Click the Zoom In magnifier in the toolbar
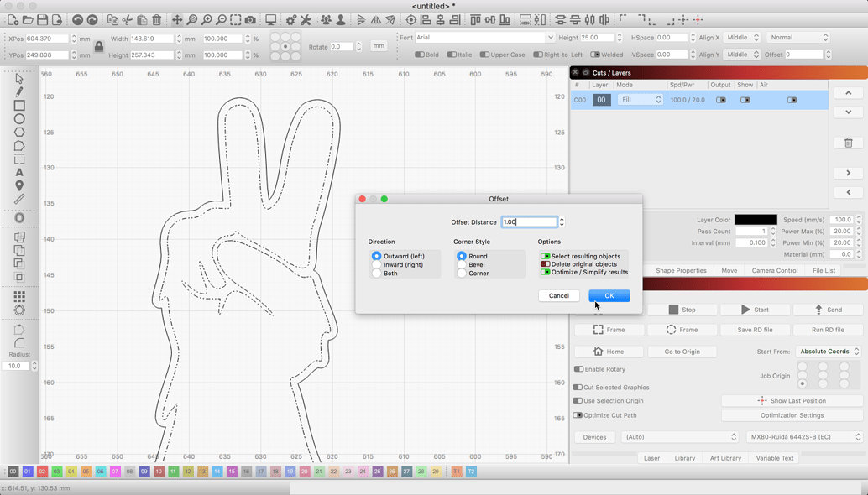 coord(207,20)
